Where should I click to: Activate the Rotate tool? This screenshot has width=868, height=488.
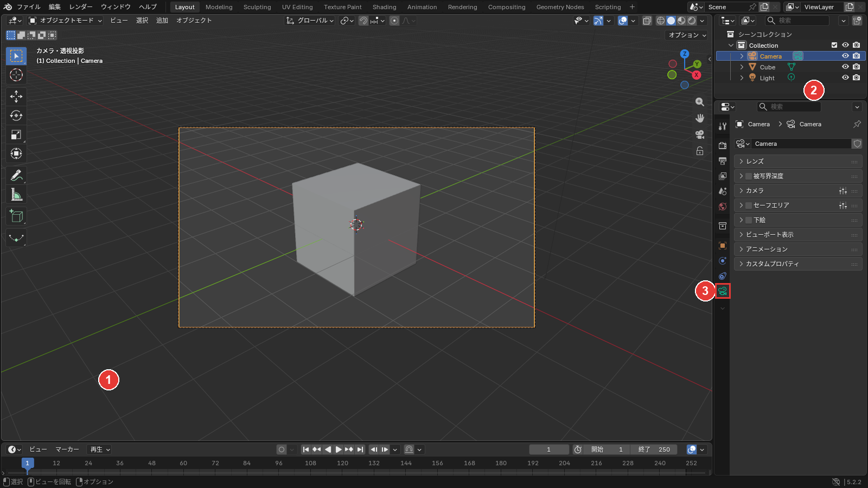point(16,115)
